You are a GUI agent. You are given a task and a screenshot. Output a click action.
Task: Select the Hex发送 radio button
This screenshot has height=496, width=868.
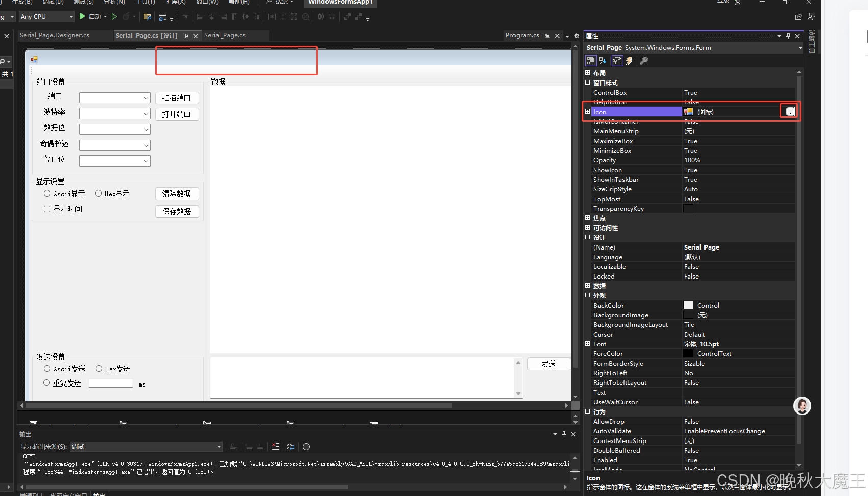[99, 369]
